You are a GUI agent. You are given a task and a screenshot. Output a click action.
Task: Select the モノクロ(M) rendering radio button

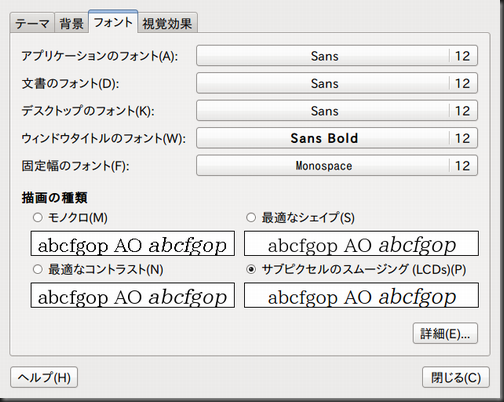pyautogui.click(x=38, y=218)
